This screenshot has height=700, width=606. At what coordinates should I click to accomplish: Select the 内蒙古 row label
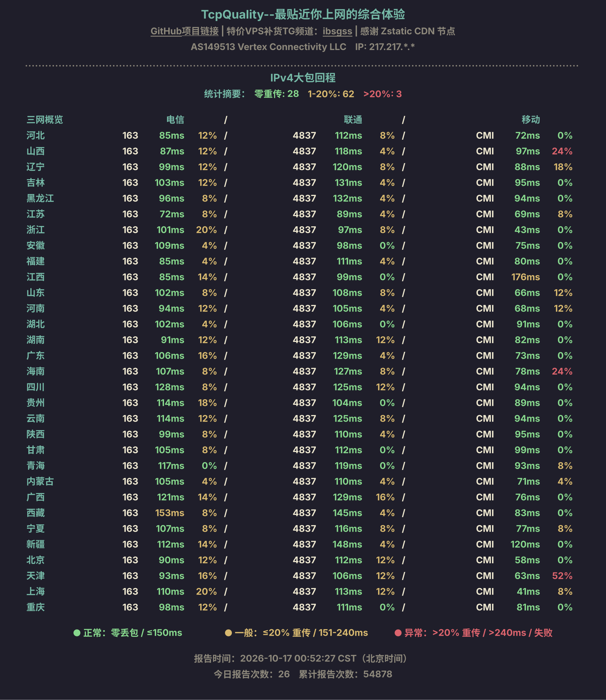40,481
